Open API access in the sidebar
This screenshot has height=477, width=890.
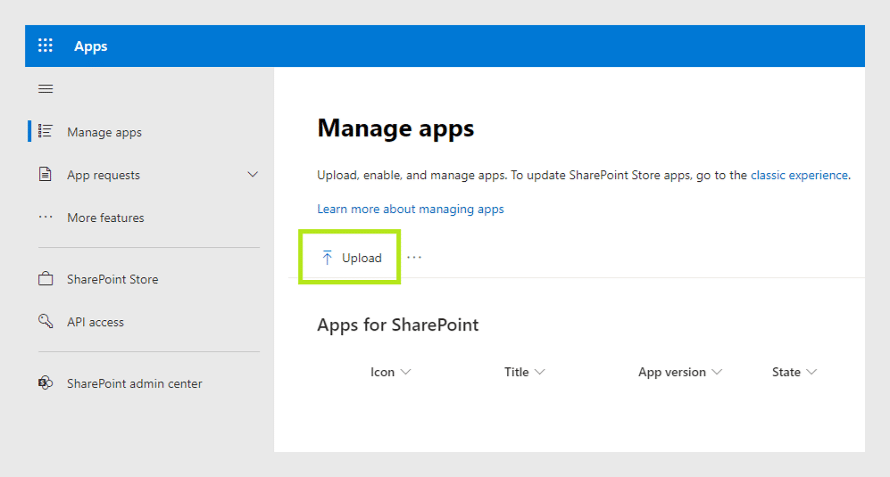click(x=95, y=322)
